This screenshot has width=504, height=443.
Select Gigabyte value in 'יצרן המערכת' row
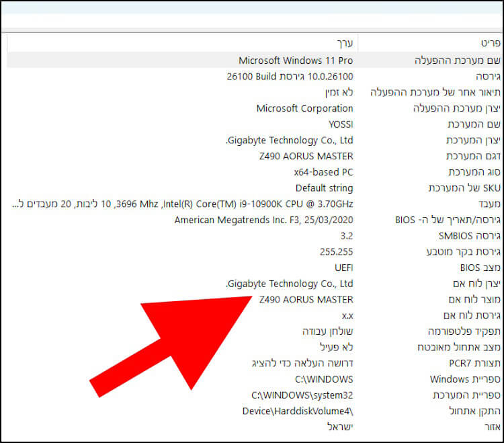(289, 140)
